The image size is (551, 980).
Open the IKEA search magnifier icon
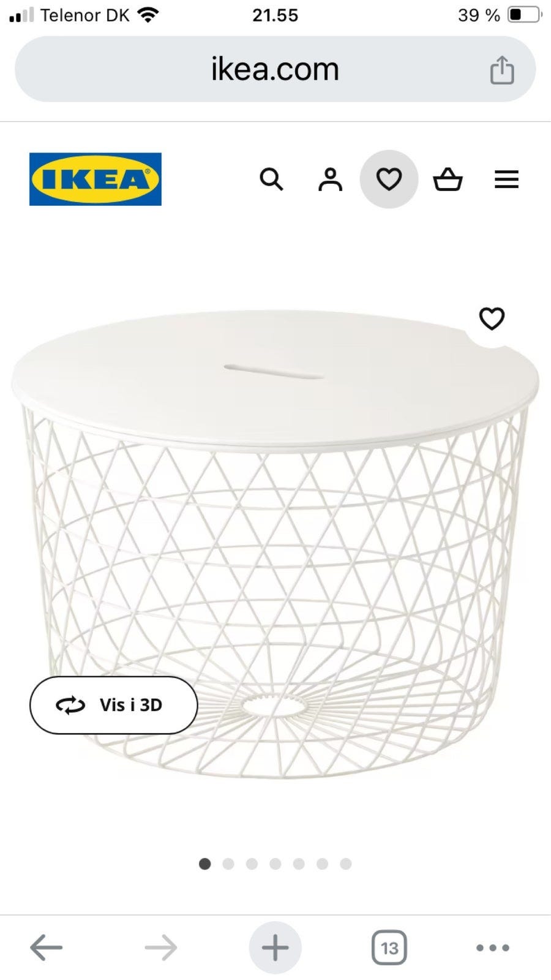[271, 179]
